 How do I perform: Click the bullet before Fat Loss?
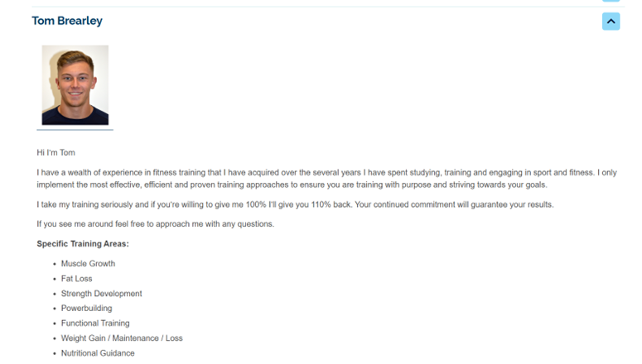point(54,279)
